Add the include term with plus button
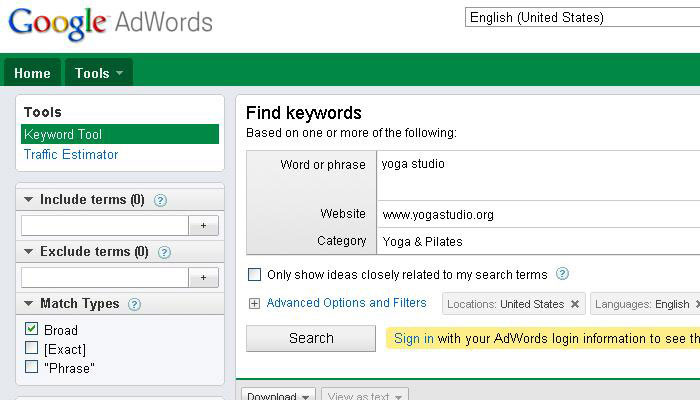This screenshot has width=700, height=400. tap(204, 225)
